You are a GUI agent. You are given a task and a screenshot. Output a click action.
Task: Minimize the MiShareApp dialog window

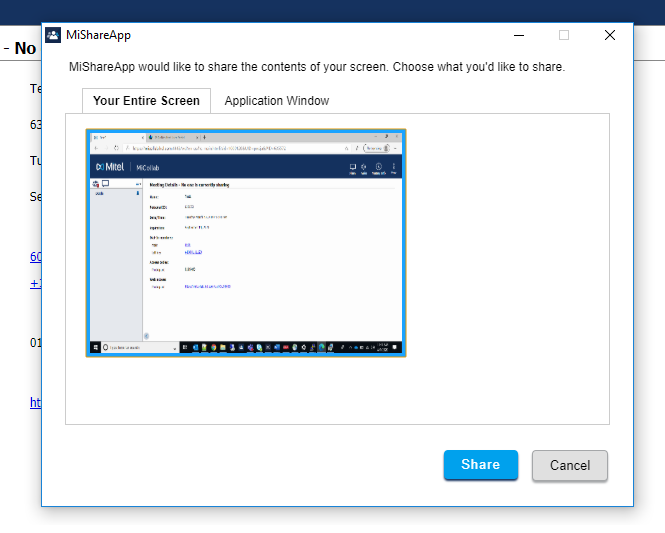coord(519,35)
